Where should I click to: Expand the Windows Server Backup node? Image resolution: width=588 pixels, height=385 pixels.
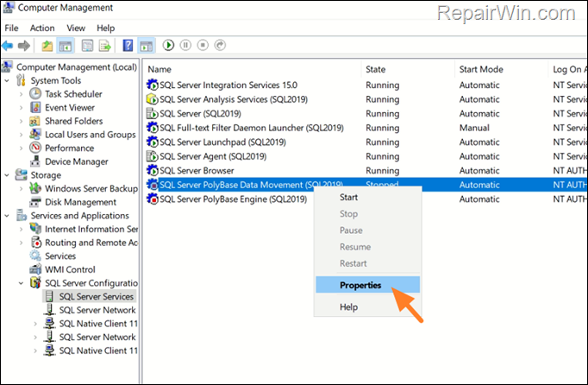pos(22,188)
